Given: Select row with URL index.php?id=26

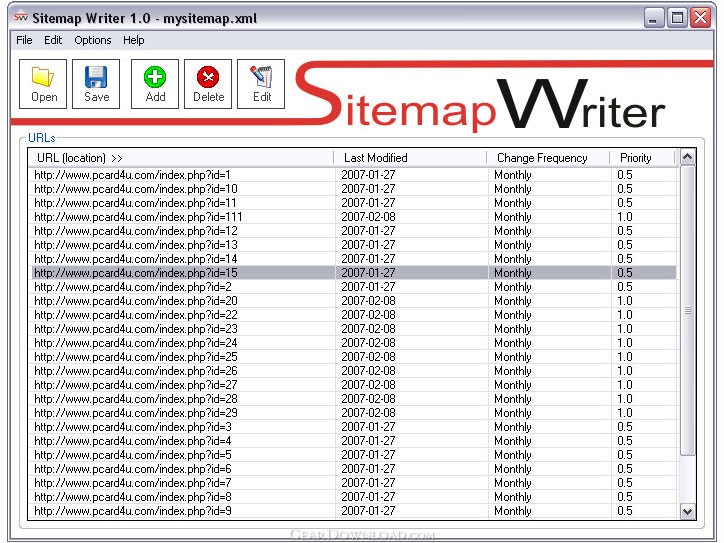Looking at the screenshot, I should (x=354, y=371).
